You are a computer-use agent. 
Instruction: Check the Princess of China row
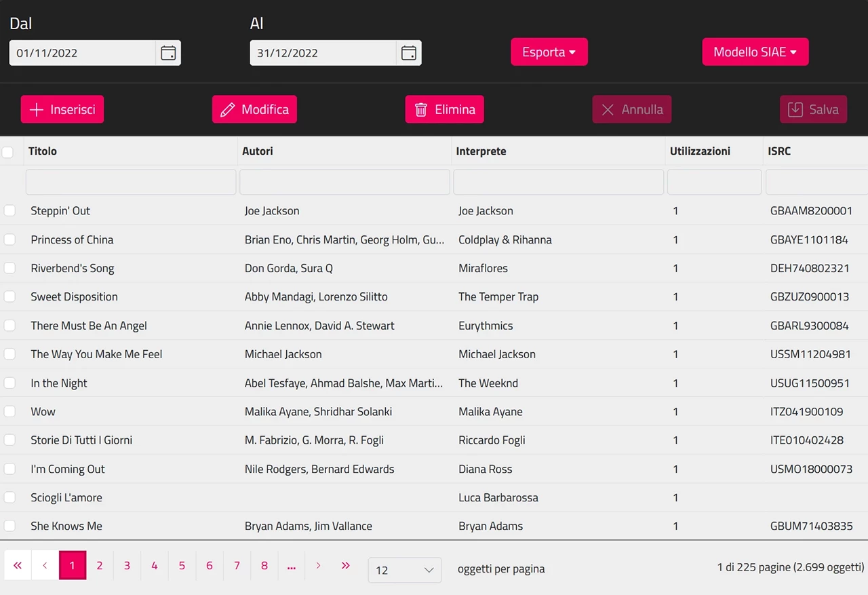pos(9,239)
